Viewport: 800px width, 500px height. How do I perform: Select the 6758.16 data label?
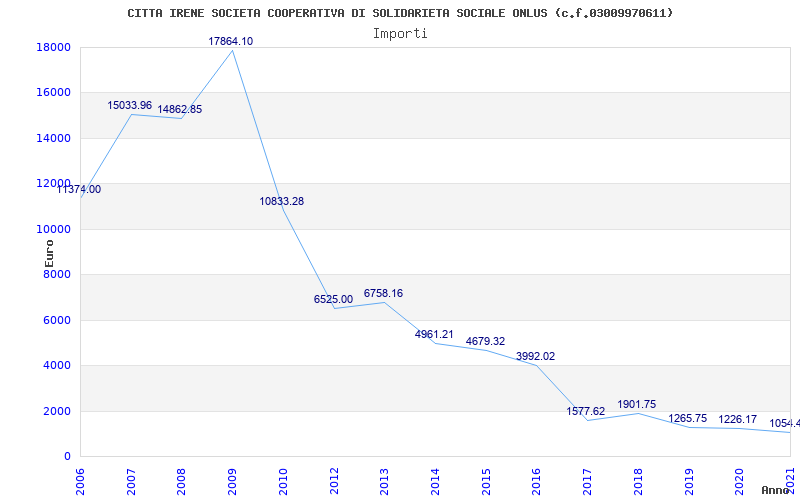pos(383,293)
